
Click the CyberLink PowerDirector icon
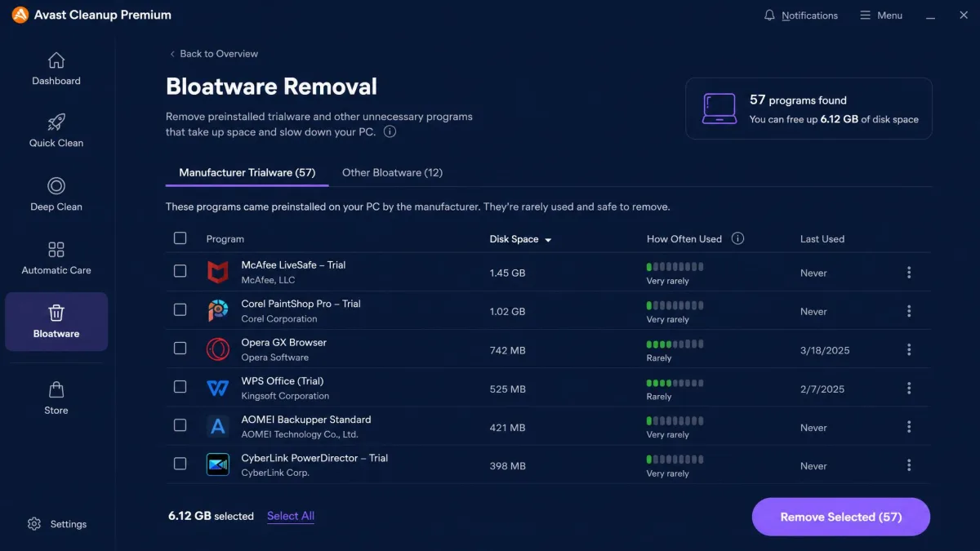218,465
